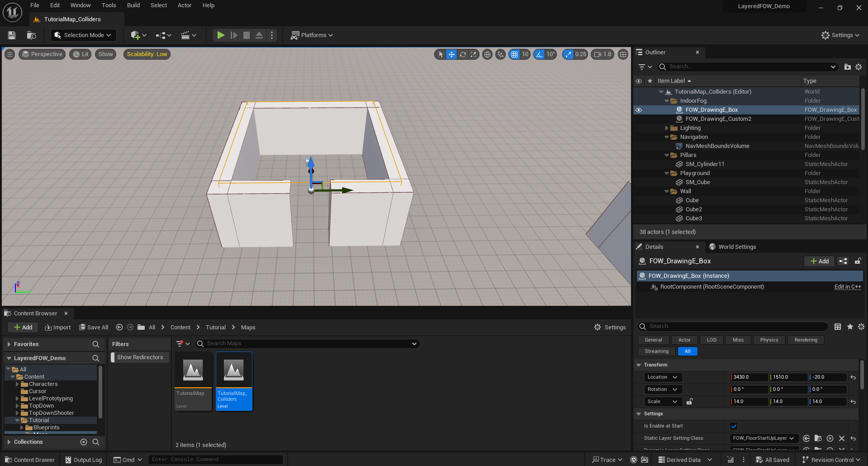
Task: Switch to World Settings tab
Action: coord(732,247)
